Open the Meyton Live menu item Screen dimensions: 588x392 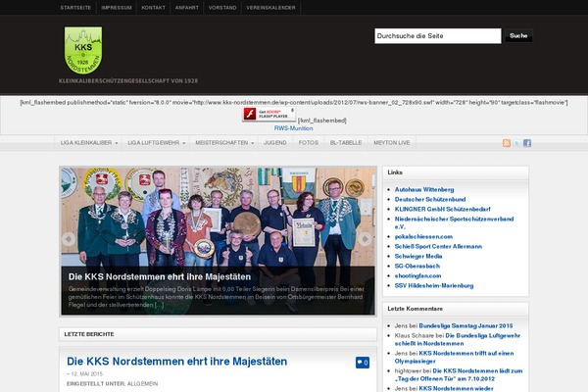391,143
